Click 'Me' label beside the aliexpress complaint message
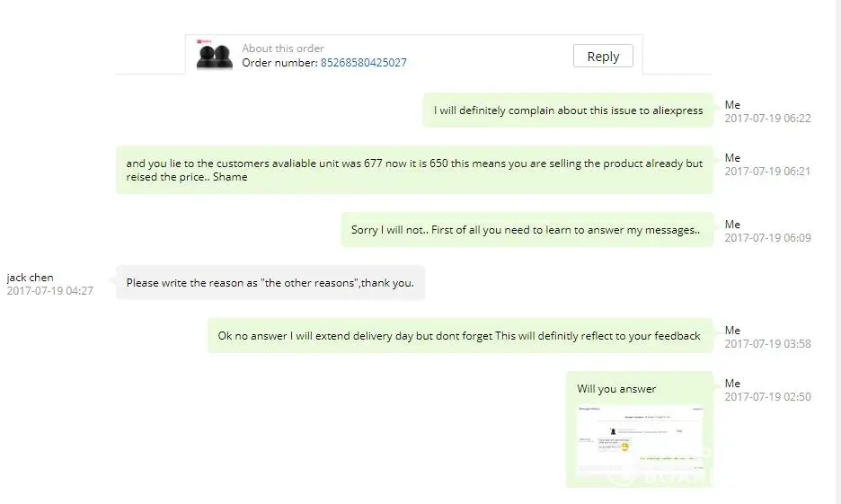841x504 pixels. coord(732,105)
